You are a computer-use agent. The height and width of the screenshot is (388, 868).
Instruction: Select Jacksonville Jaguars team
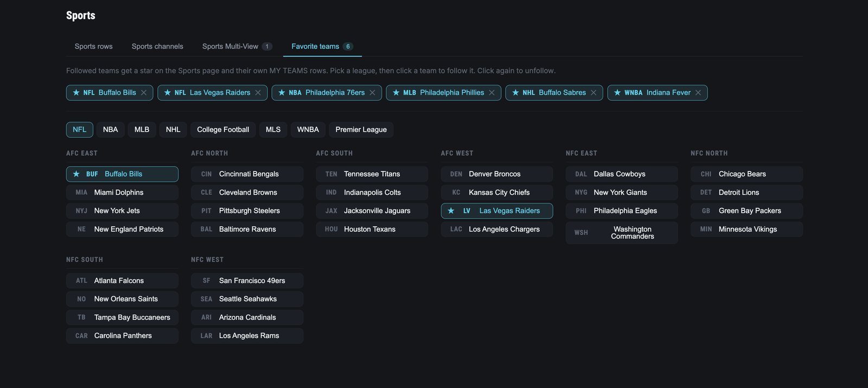pyautogui.click(x=372, y=211)
